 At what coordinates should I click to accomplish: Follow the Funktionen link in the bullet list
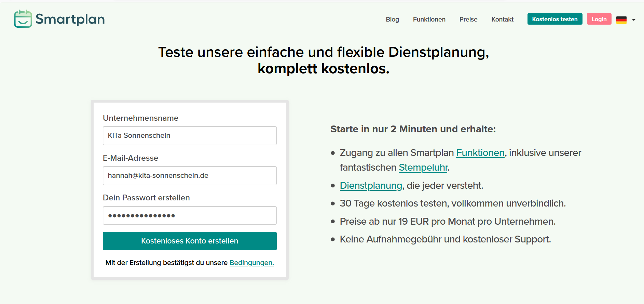point(480,153)
